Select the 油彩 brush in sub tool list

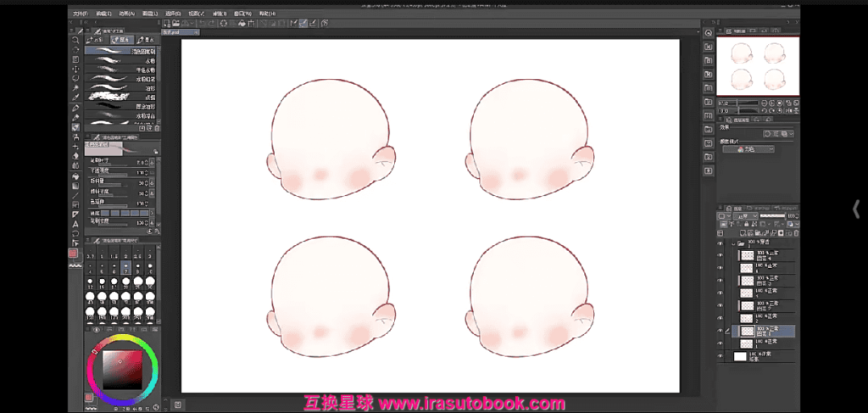[x=120, y=88]
